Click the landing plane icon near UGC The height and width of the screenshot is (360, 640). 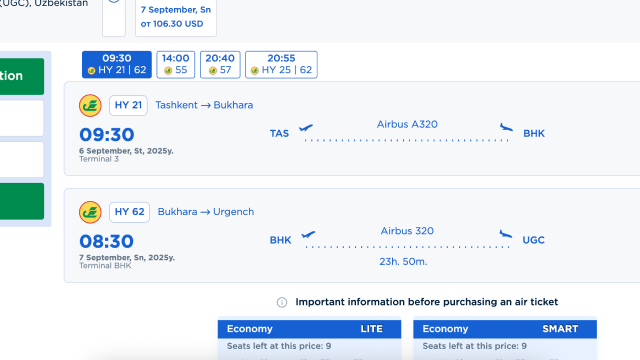click(x=506, y=234)
